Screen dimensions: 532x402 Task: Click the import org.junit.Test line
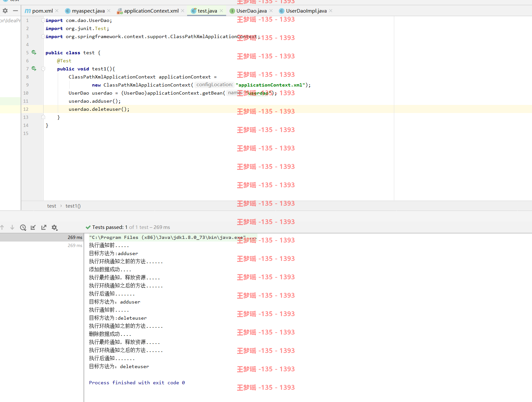tap(77, 28)
